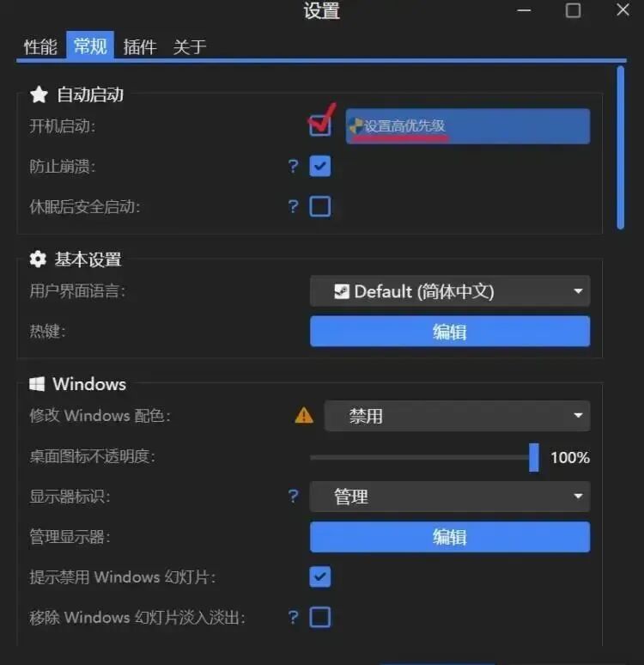This screenshot has height=665, width=644.
Task: Toggle the 开机启动 checkbox
Action: pyautogui.click(x=320, y=125)
